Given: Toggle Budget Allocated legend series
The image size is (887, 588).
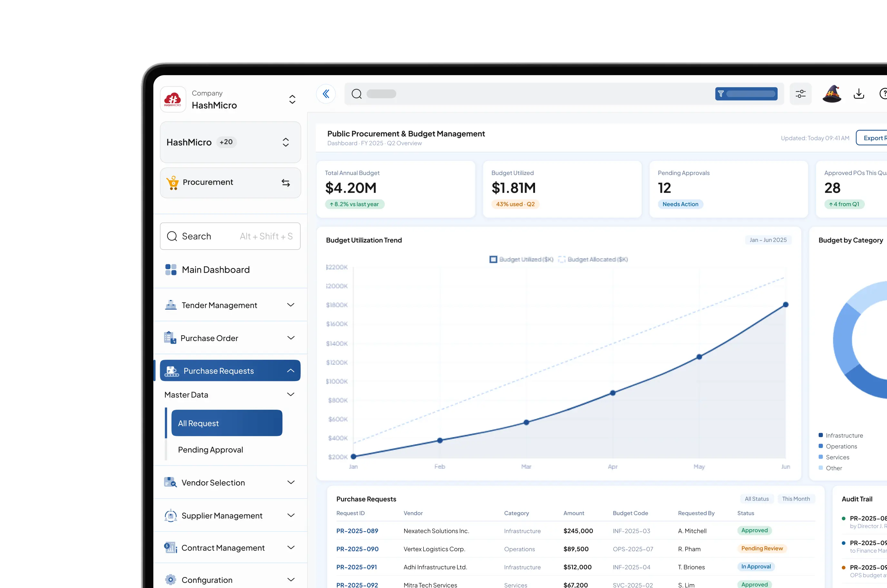Looking at the screenshot, I should click(x=593, y=260).
